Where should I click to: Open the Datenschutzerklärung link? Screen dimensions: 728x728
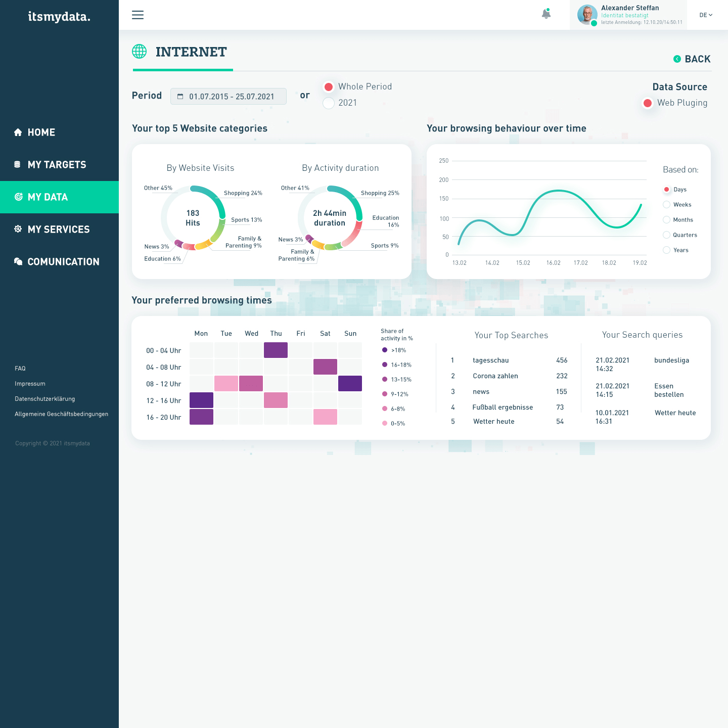click(45, 399)
